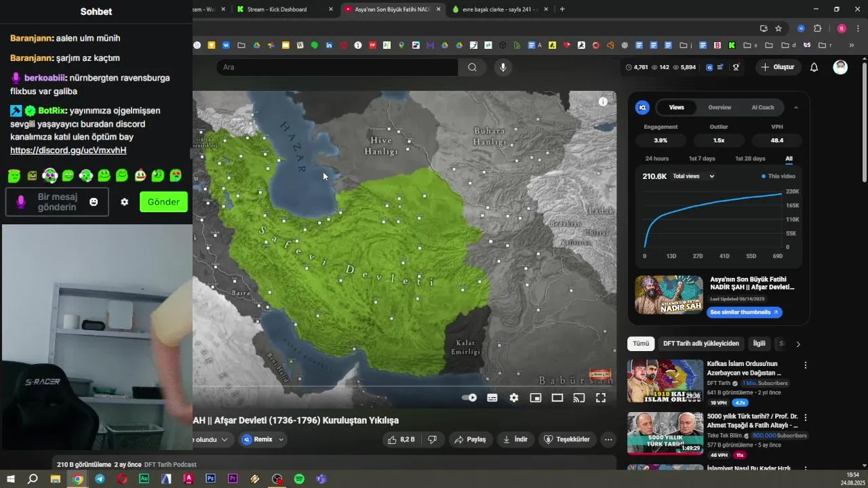Image resolution: width=868 pixels, height=488 pixels.
Task: Click the info card icon on video
Action: point(603,102)
